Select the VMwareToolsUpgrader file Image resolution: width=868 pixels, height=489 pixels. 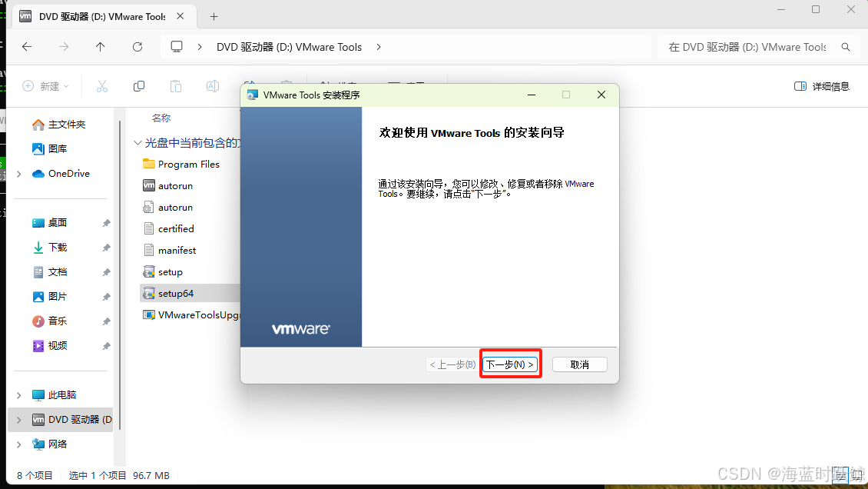click(191, 315)
